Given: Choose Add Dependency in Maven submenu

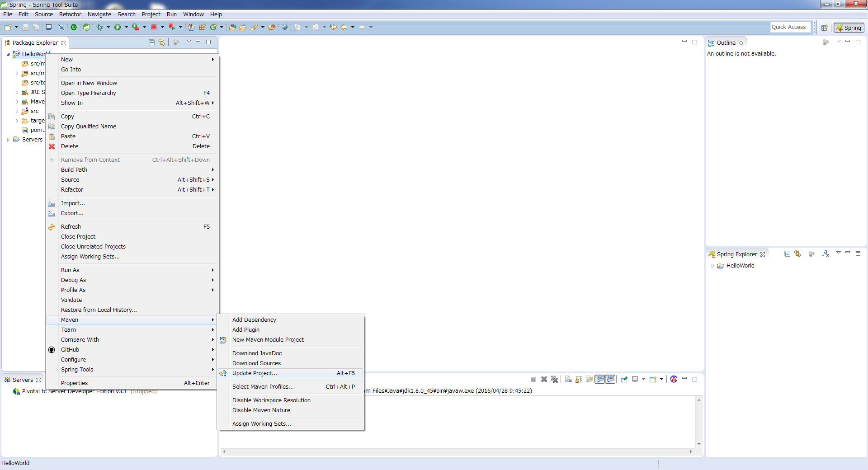Looking at the screenshot, I should 254,320.
